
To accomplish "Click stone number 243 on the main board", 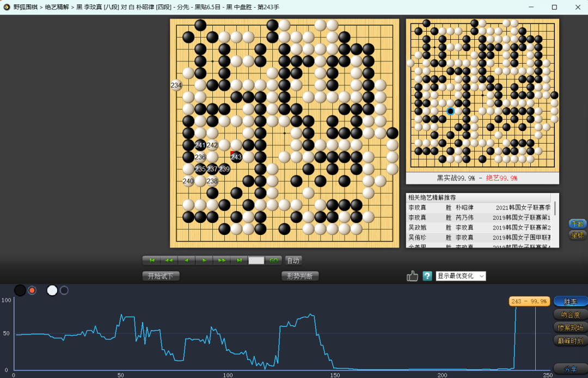I will pos(236,157).
